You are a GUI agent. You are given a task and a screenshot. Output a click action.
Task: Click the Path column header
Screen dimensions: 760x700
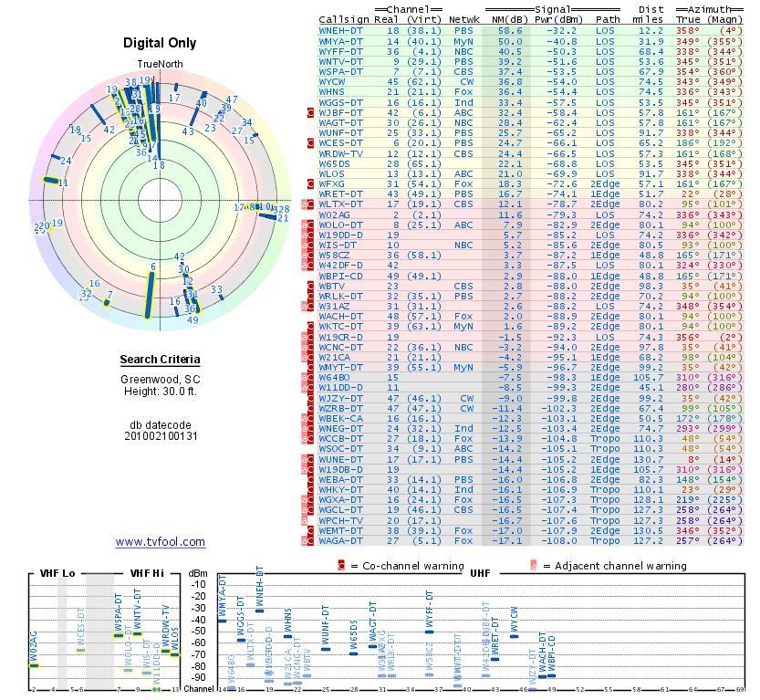click(608, 20)
